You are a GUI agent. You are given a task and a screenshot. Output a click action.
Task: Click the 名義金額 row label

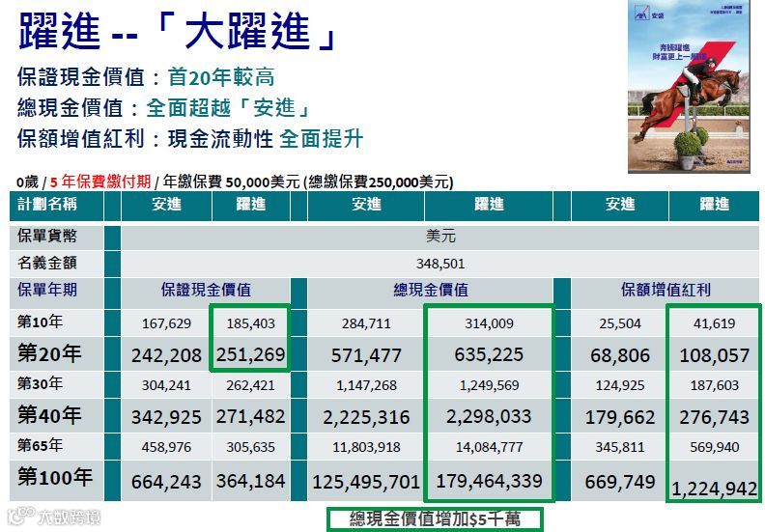click(47, 264)
